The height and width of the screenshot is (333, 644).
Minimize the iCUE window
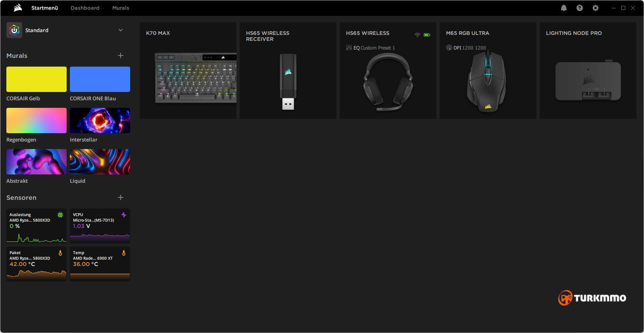(614, 8)
